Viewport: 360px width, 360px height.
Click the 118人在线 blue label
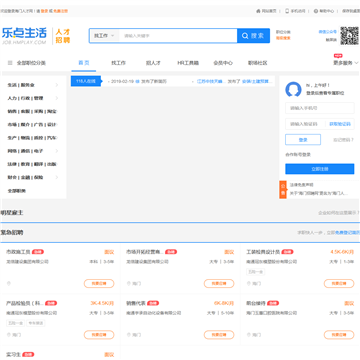tap(86, 81)
